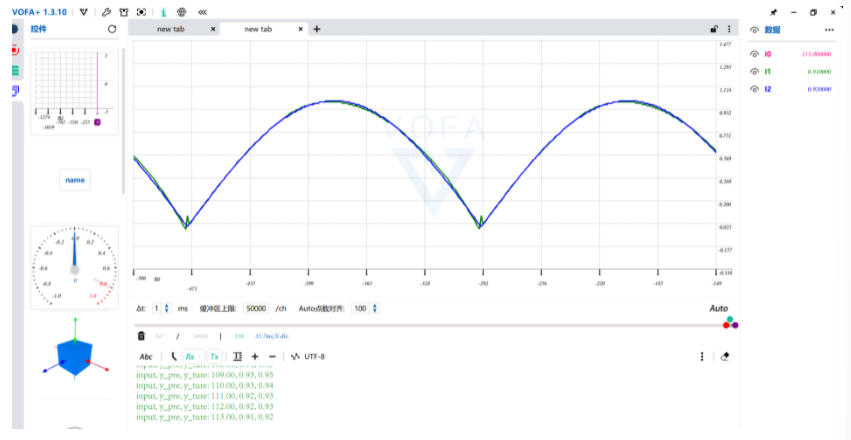Select the gauge dial widget
Screen dimensions: 851x440
click(x=74, y=267)
